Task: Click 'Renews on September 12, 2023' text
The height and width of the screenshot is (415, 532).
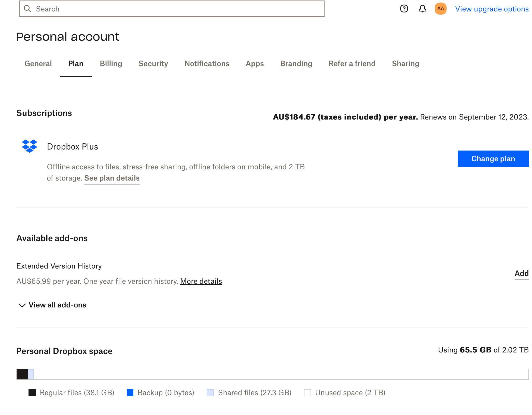Action: point(474,117)
